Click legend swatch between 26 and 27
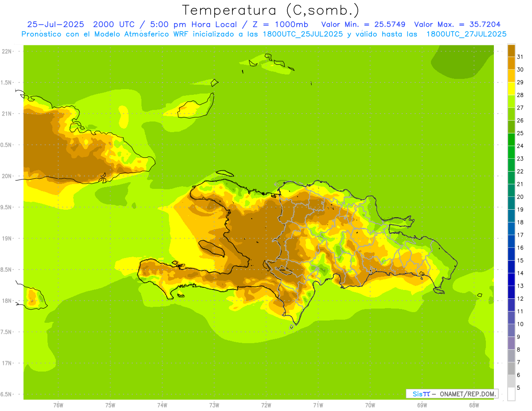532x411 pixels. click(511, 114)
